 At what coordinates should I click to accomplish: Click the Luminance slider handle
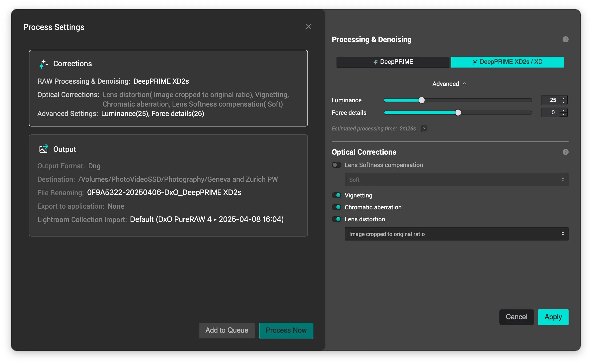pyautogui.click(x=422, y=100)
